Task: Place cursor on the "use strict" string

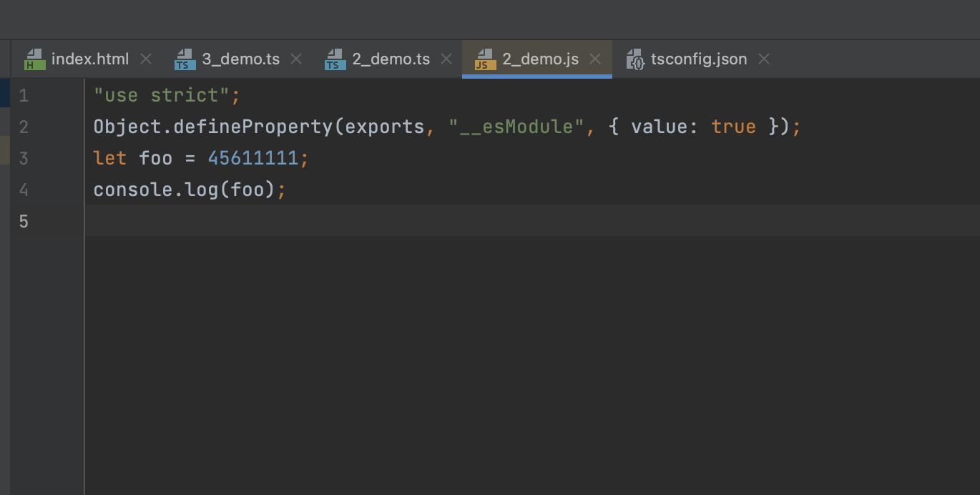Action: 162,96
